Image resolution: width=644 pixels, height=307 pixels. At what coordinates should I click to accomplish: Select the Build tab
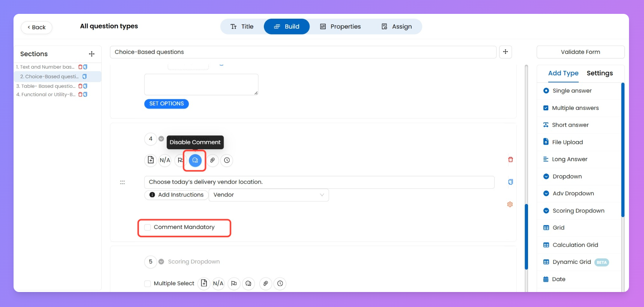click(287, 27)
